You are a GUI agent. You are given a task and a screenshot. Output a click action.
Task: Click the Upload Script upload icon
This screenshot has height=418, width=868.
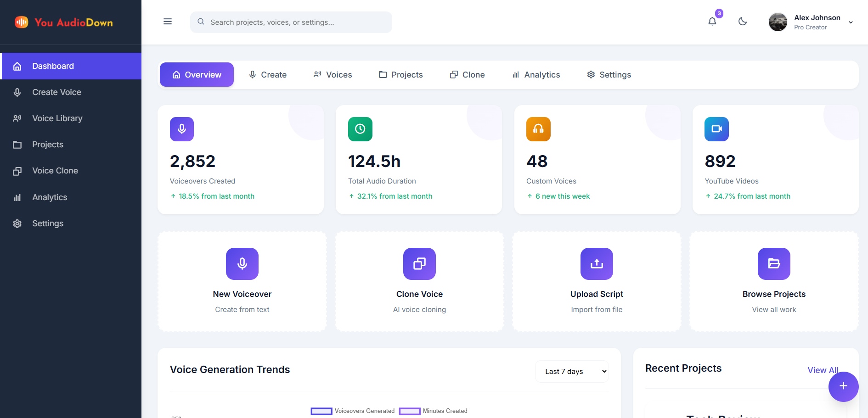tap(597, 264)
